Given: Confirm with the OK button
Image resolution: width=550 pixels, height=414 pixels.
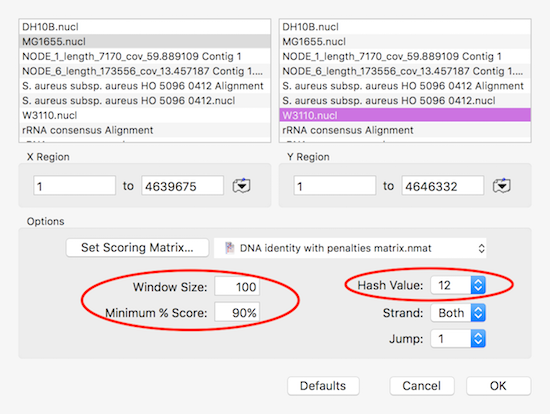Looking at the screenshot, I should (x=498, y=386).
